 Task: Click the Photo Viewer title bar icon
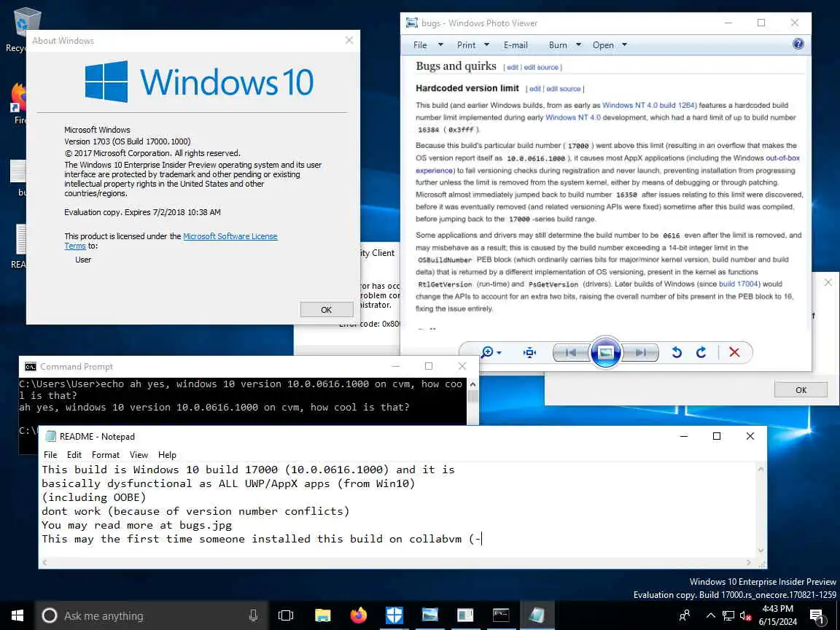(x=411, y=23)
